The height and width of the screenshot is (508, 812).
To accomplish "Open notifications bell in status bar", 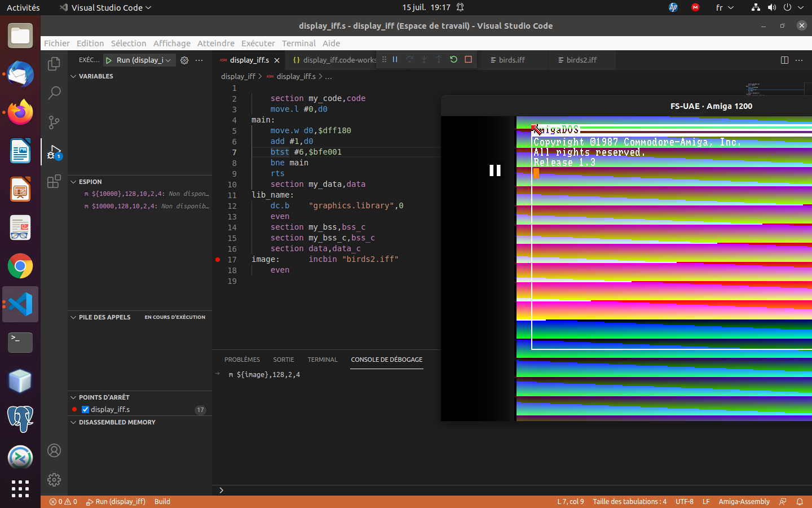I will pyautogui.click(x=800, y=501).
